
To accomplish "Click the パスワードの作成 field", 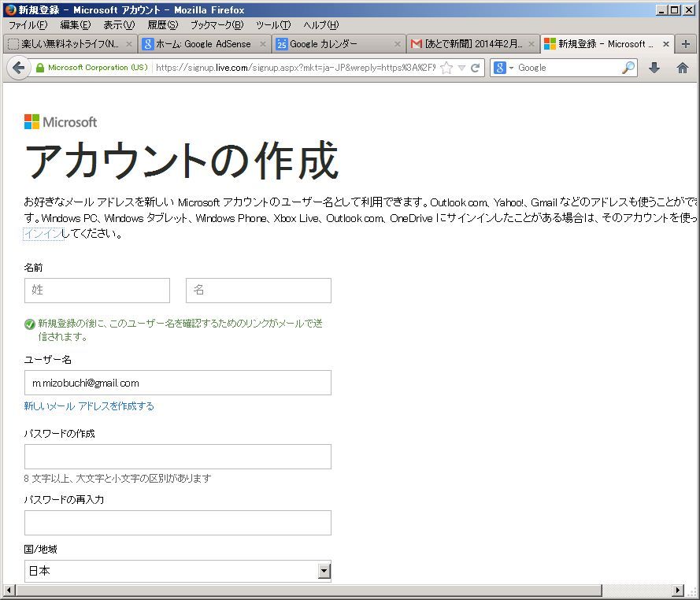I will coord(178,457).
